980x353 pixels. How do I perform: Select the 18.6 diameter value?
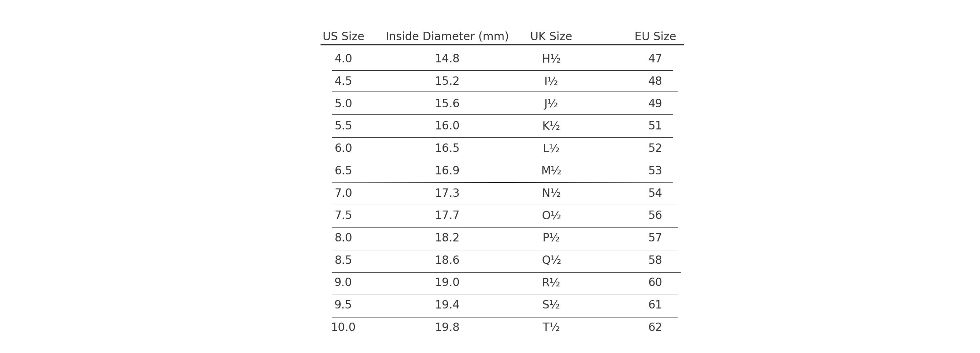point(447,260)
